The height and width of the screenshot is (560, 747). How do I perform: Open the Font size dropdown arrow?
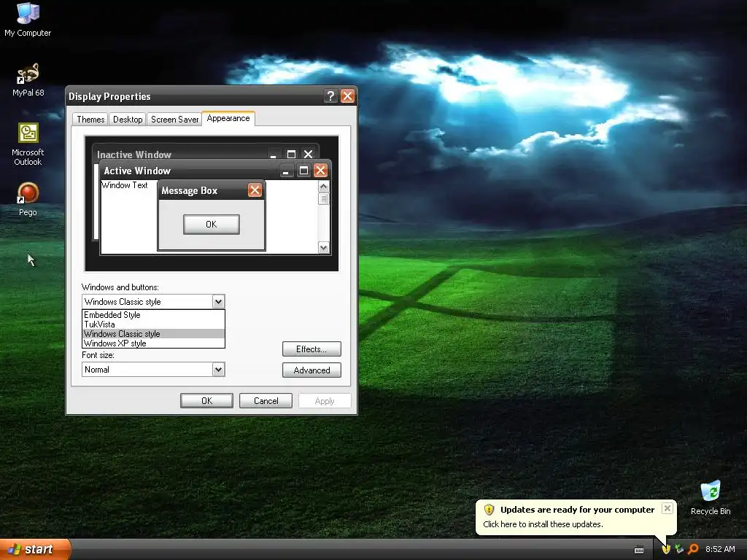[x=218, y=370]
